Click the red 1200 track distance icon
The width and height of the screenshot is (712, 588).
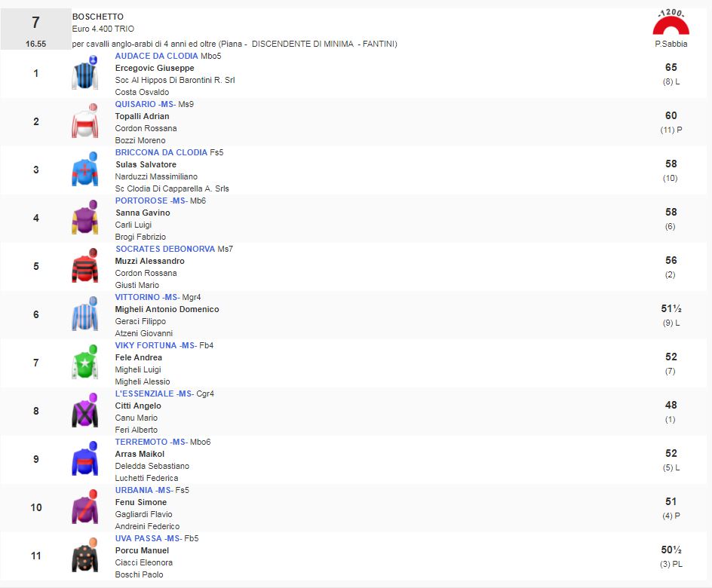tap(671, 22)
